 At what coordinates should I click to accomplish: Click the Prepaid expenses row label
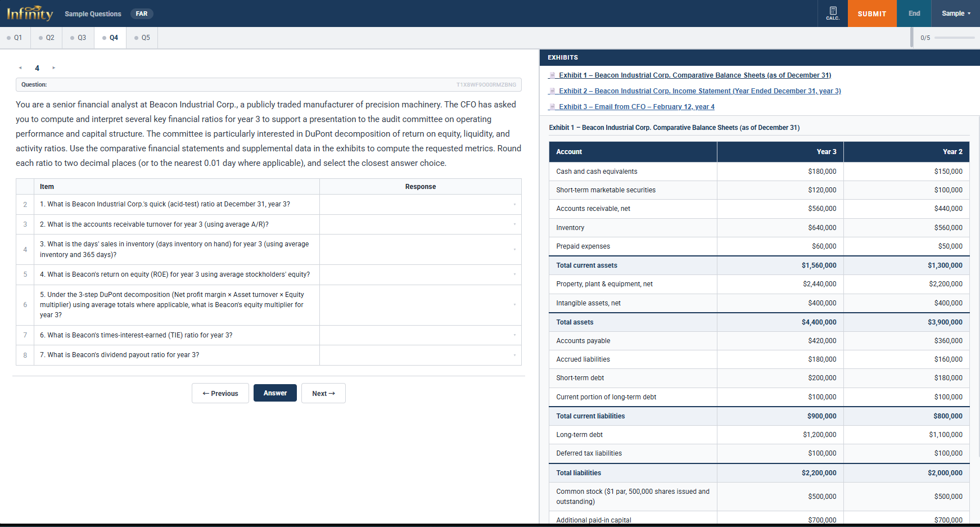[x=583, y=246]
